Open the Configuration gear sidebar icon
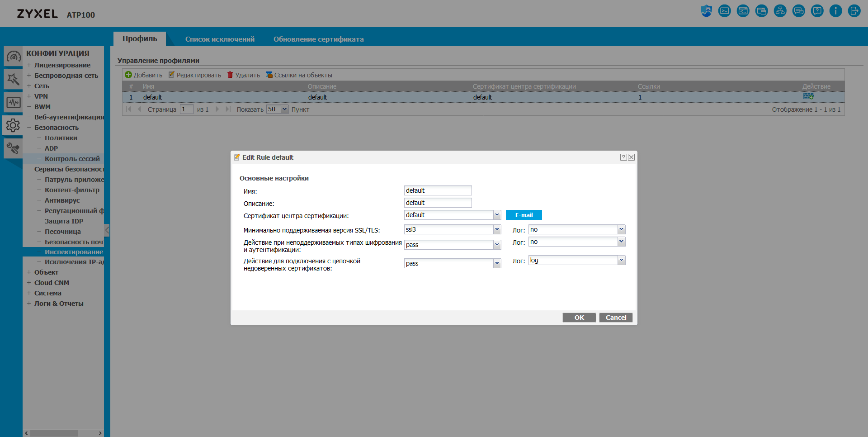This screenshot has width=868, height=437. pyautogui.click(x=13, y=125)
